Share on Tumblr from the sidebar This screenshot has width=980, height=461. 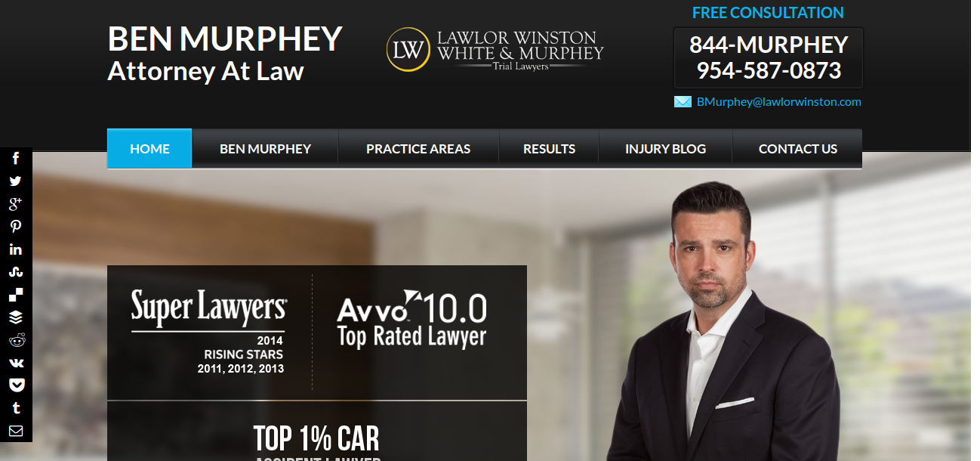coord(16,408)
